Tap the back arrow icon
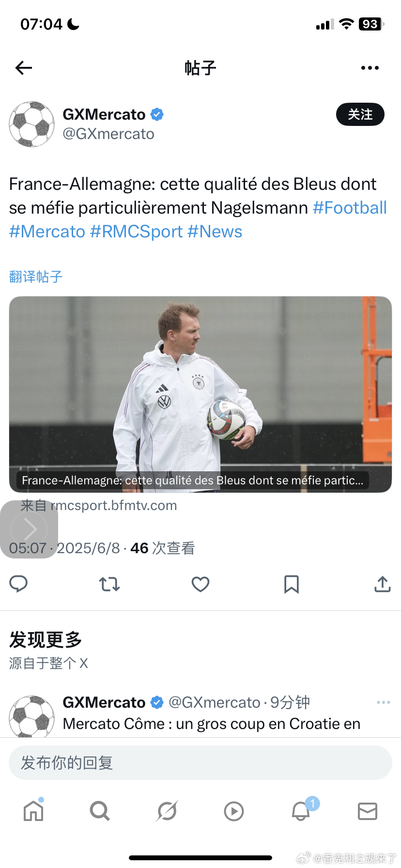401x868 pixels. [24, 68]
